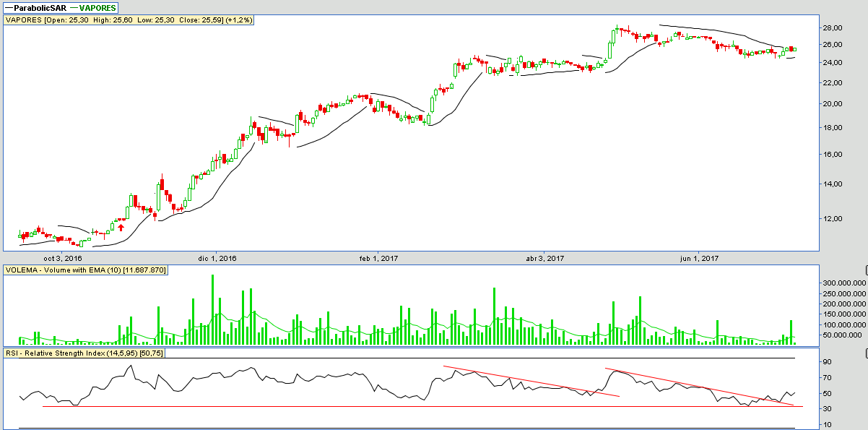
Task: Select the RSI Relative Strength Index panel title
Action: click(x=84, y=353)
